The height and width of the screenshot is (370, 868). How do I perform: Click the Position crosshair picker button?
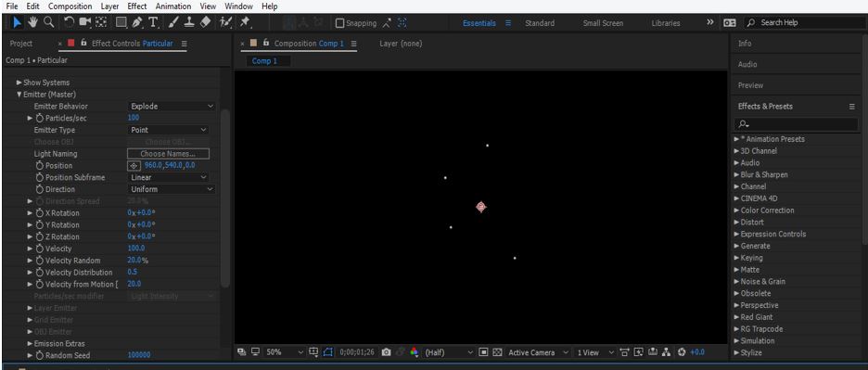click(134, 166)
